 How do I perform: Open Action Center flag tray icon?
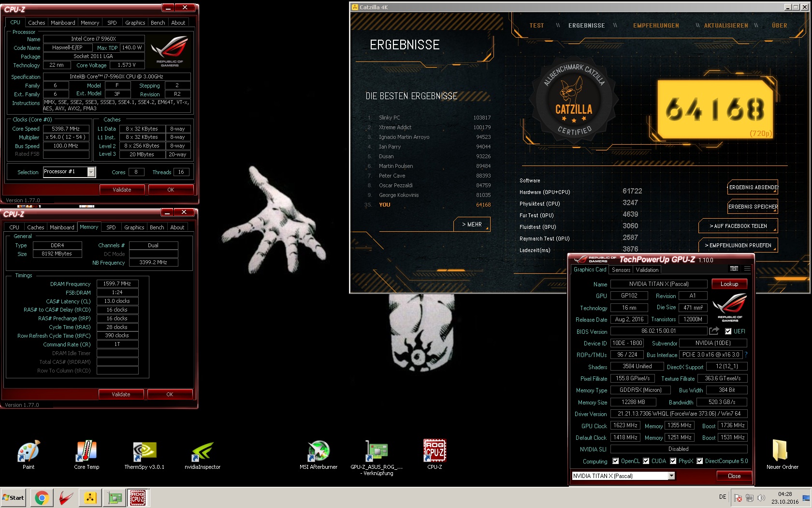click(738, 497)
